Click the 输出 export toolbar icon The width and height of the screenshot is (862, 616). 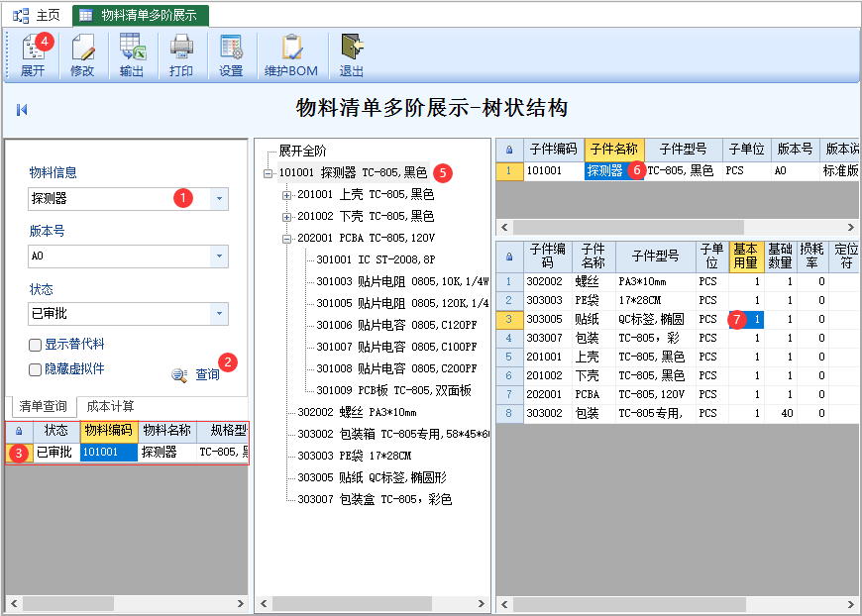[132, 48]
